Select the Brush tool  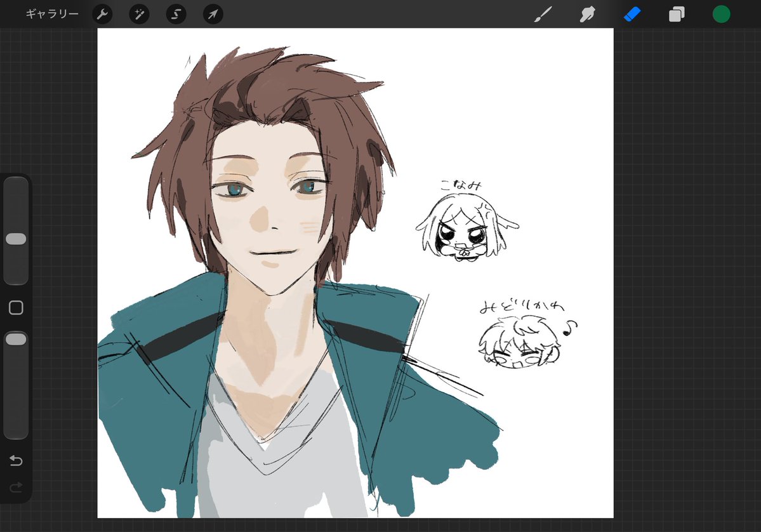[543, 14]
